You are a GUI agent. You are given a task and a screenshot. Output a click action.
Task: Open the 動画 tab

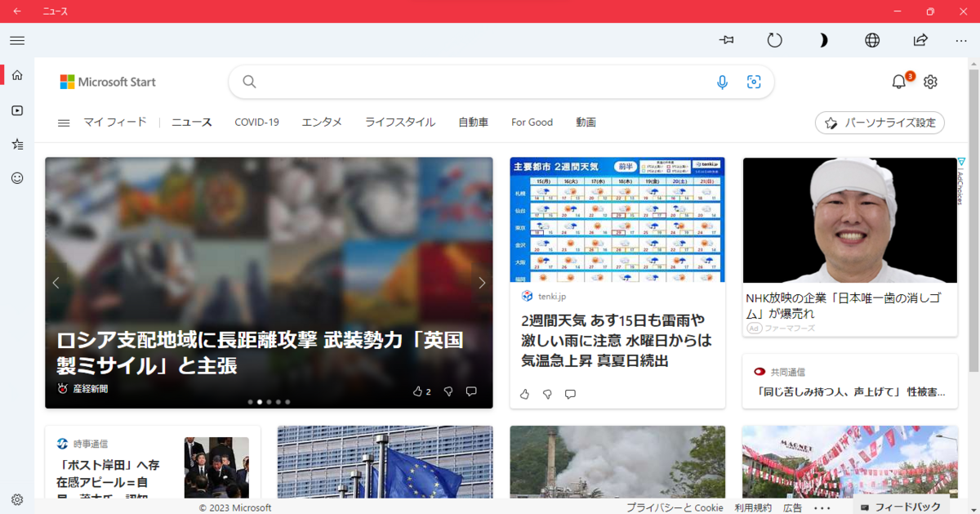pyautogui.click(x=586, y=123)
